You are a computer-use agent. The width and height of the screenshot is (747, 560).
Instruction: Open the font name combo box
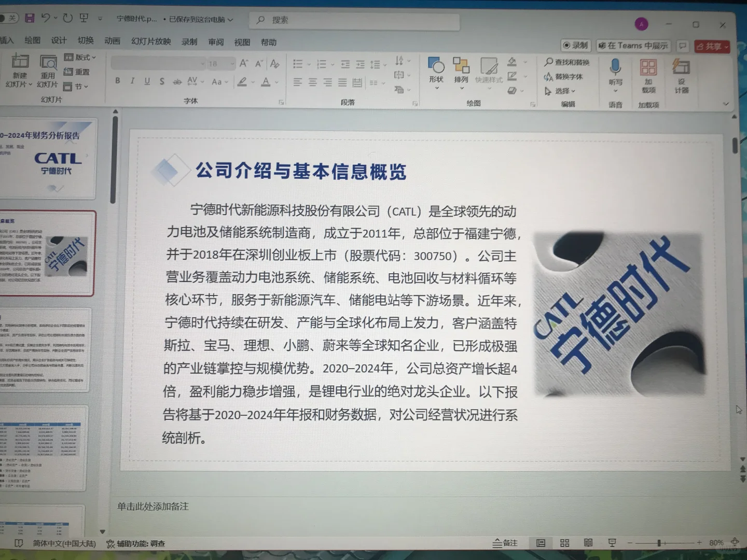pyautogui.click(x=158, y=63)
